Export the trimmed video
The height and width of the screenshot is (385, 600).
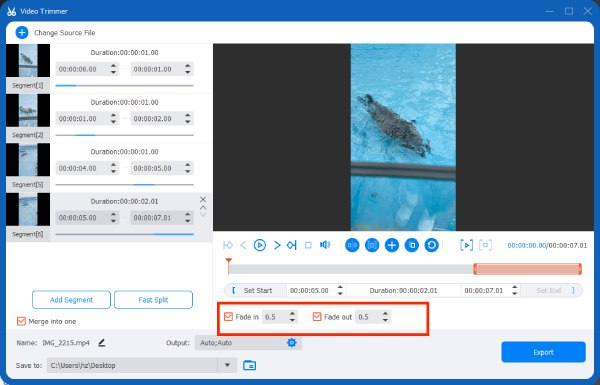[543, 352]
